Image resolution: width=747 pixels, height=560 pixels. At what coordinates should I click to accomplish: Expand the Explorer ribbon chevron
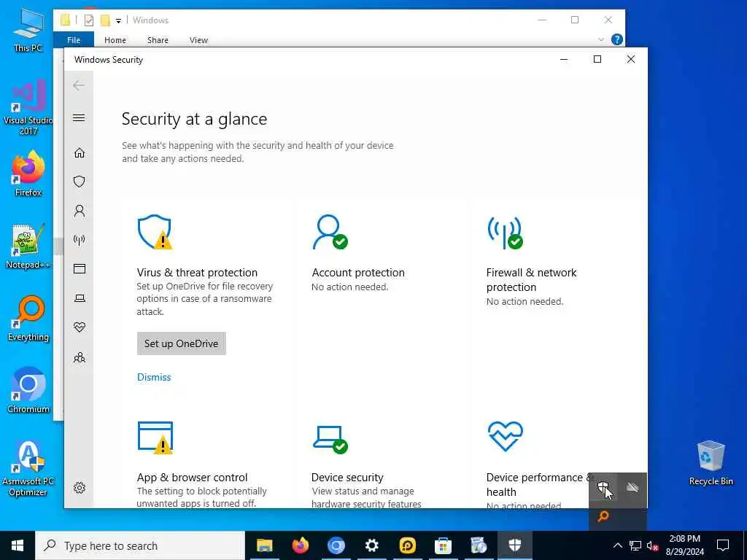(x=601, y=39)
